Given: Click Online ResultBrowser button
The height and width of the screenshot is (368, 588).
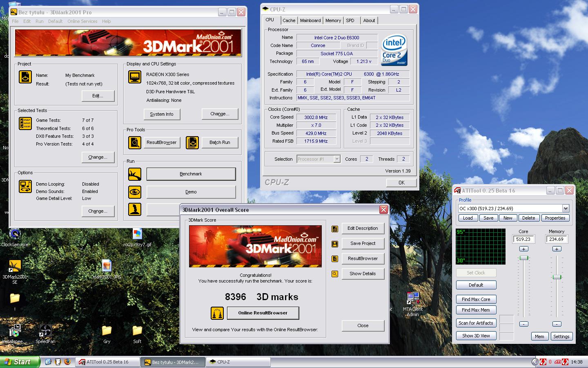Looking at the screenshot, I should 263,313.
